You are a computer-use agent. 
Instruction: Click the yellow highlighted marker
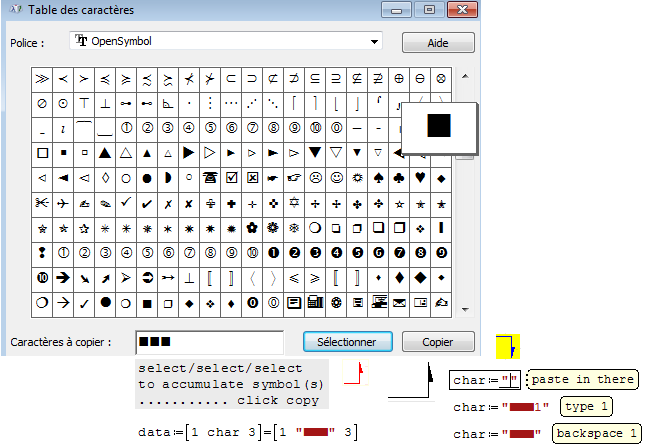click(x=507, y=347)
